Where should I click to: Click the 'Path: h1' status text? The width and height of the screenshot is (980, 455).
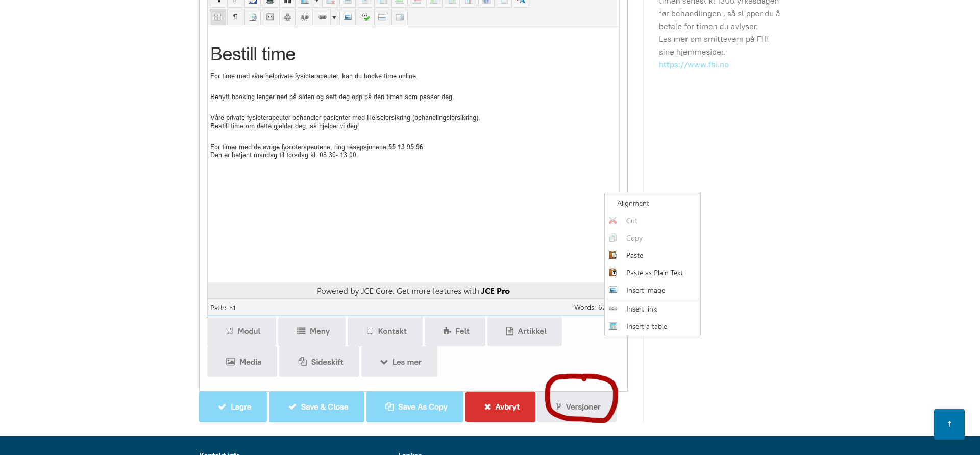(223, 308)
